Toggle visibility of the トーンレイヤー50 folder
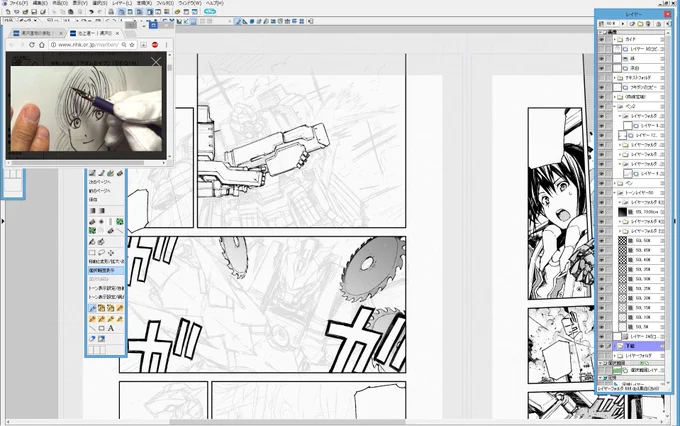Screen dimensions: 680x426 point(602,193)
